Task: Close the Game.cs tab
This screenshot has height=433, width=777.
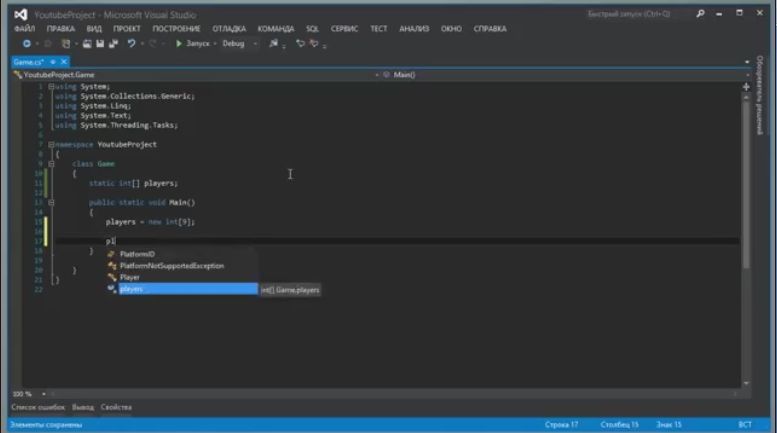Action: (64, 62)
